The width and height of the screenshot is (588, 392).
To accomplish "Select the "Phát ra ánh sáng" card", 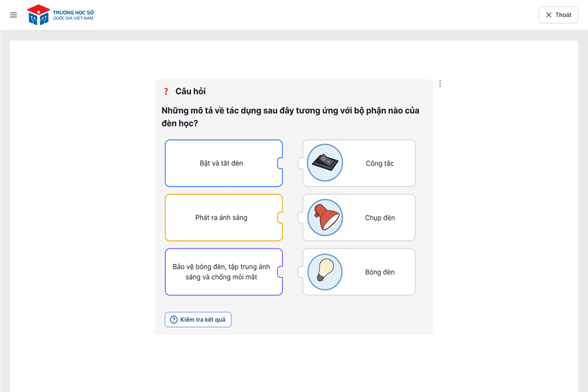I will pyautogui.click(x=221, y=217).
